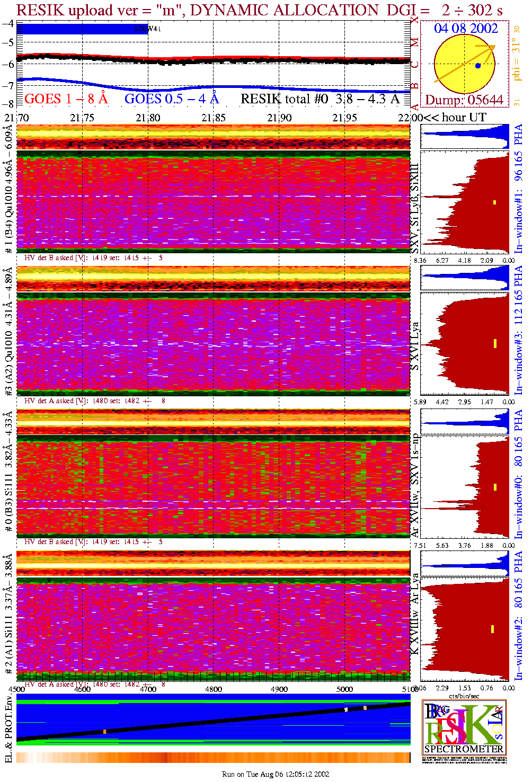Click channel label '# 1 (B4) Qu1010 4.96Å – 6.09Å'
532x782 pixels.
coord(8,189)
